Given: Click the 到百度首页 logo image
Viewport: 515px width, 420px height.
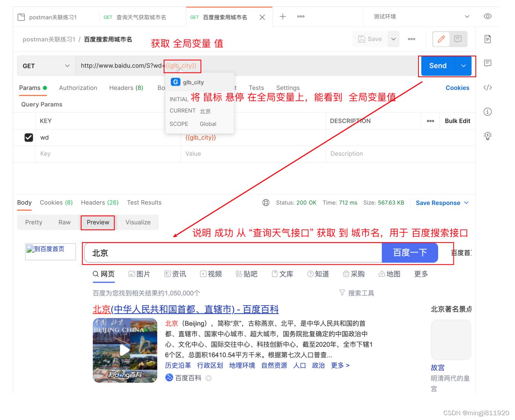Looking at the screenshot, I should pyautogui.click(x=50, y=252).
